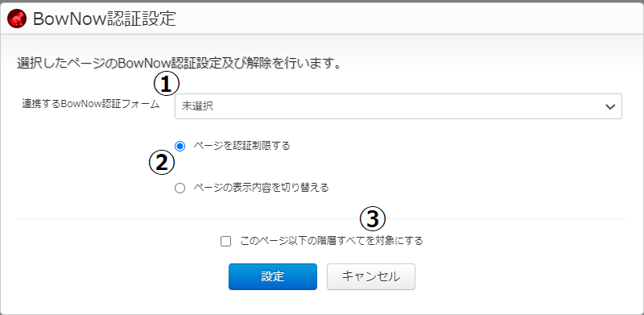Click the 連携するBowNow認証フォーム field label
Viewport: 644px width, 315px height.
coord(90,104)
